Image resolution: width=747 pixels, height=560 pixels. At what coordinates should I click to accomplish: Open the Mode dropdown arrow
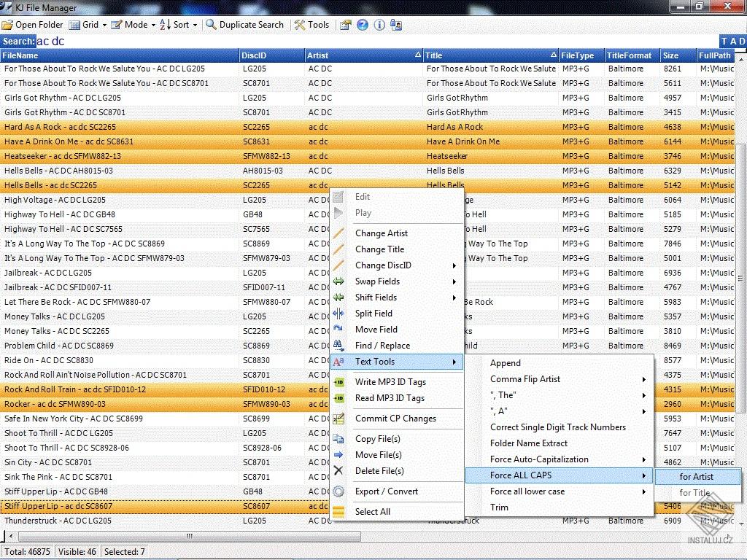[154, 24]
